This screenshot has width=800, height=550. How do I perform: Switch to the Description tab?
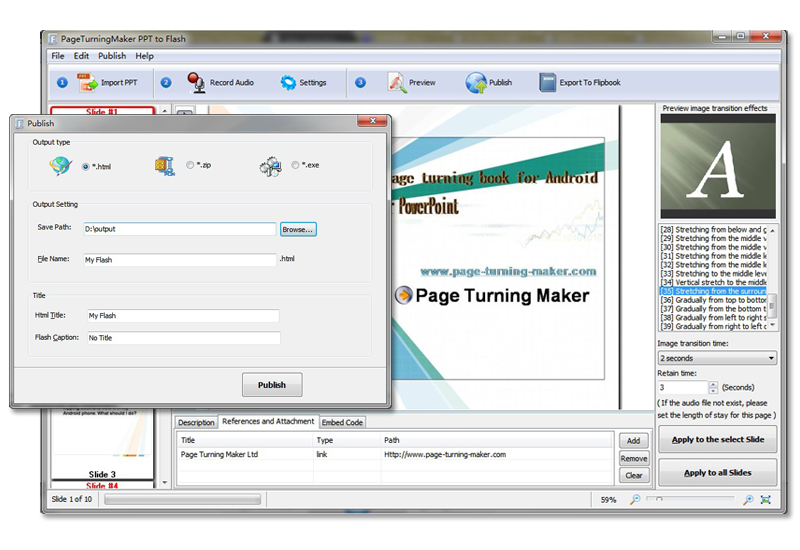[x=196, y=422]
